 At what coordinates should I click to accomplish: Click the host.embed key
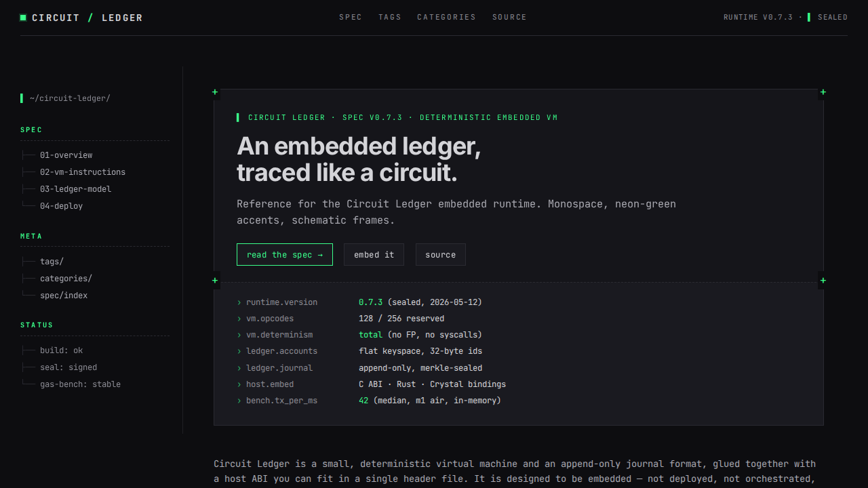270,384
